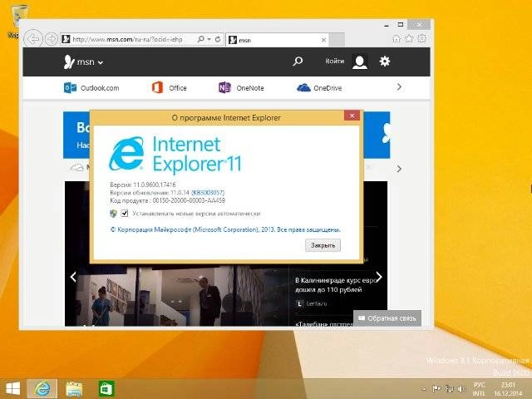This screenshot has height=399, width=532.
Task: Click the version text 11.0.9600.17416
Action: (x=155, y=185)
